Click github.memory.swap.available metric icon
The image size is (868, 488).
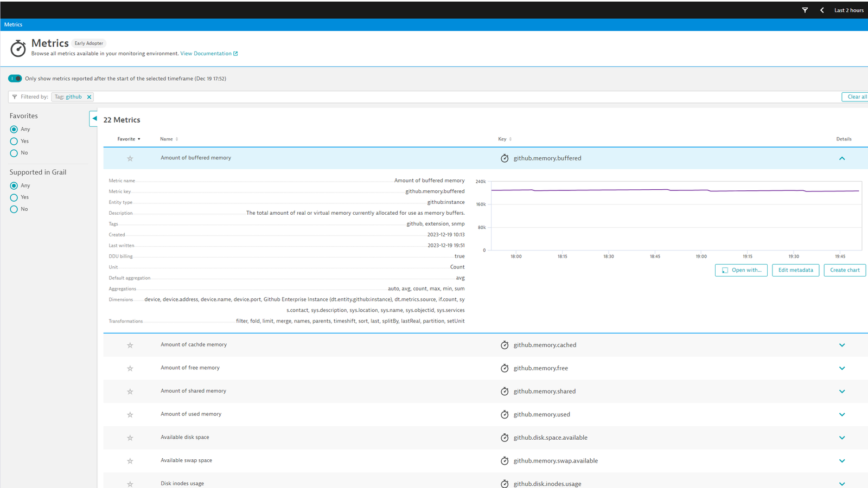[x=505, y=461]
